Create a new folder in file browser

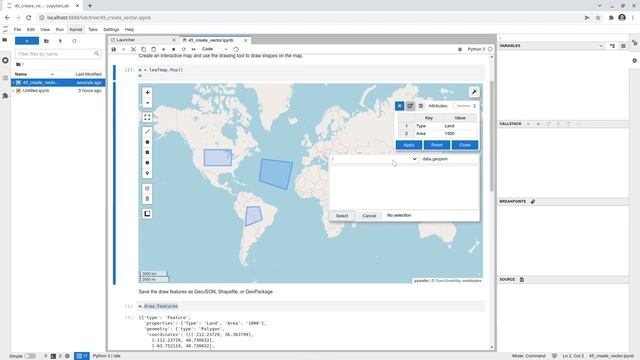tap(46, 41)
